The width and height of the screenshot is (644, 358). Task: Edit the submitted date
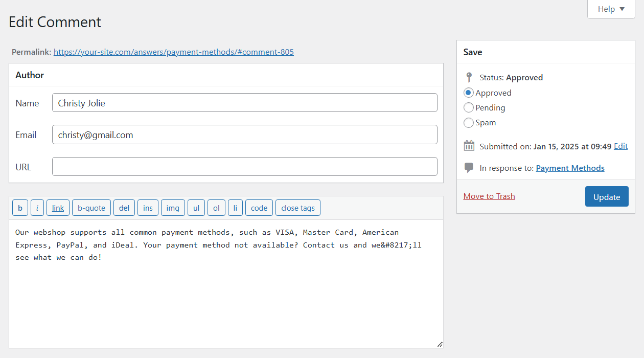coord(620,146)
